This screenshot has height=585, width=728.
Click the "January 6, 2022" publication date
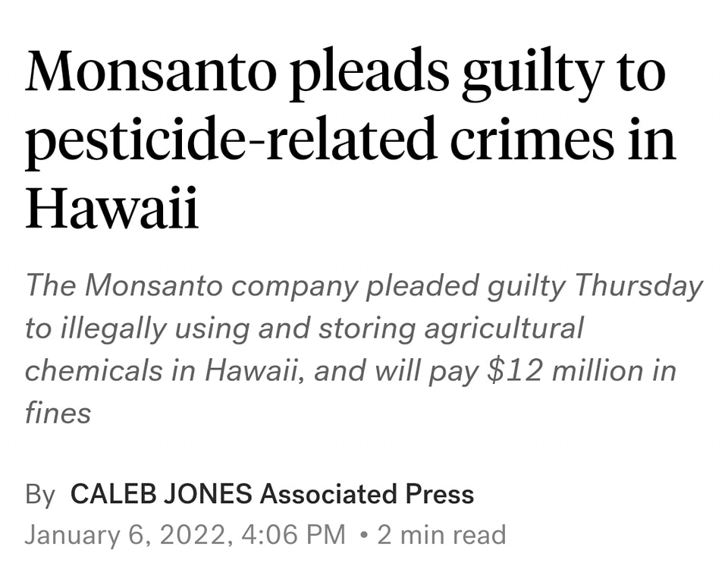click(x=126, y=534)
